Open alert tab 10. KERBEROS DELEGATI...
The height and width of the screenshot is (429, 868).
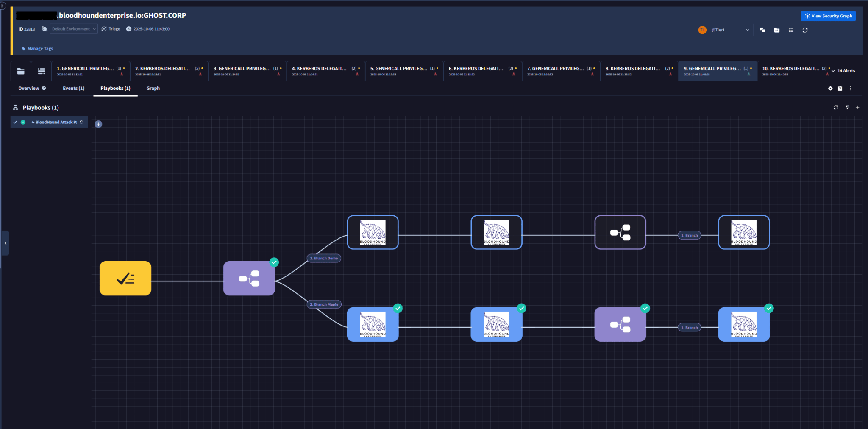(x=794, y=71)
